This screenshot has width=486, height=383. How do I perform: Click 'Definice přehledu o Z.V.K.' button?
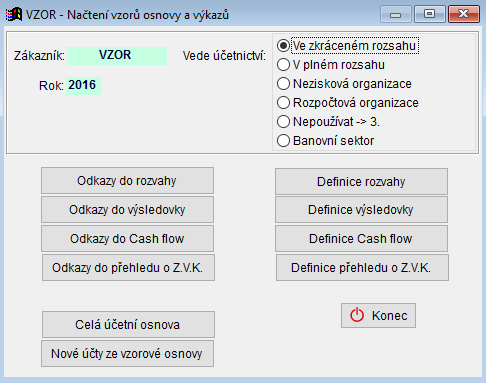tap(362, 268)
